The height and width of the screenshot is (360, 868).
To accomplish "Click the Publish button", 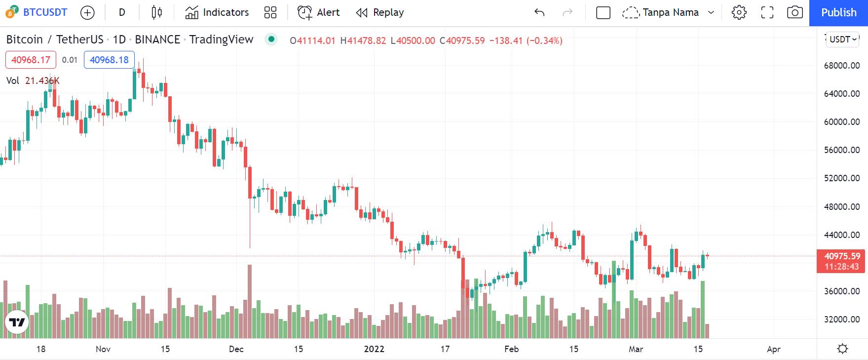I will point(838,13).
